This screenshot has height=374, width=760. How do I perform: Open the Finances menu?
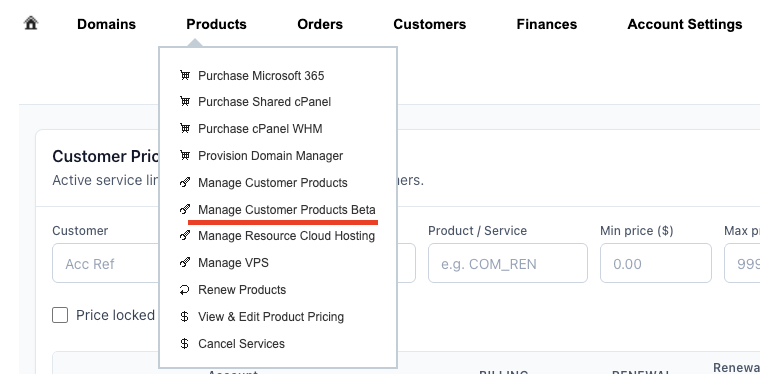point(547,24)
